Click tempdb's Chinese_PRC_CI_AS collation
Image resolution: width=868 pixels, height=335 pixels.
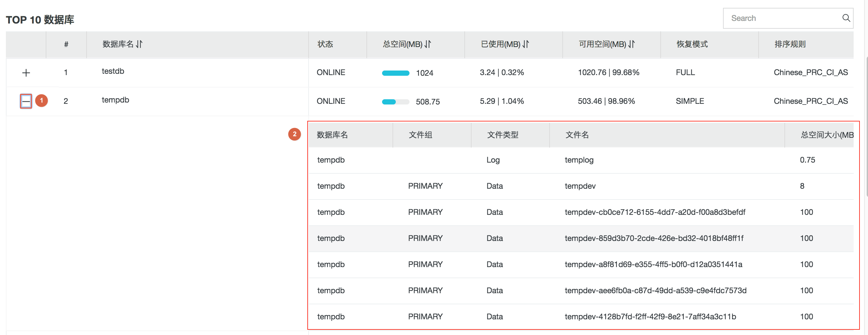point(811,101)
